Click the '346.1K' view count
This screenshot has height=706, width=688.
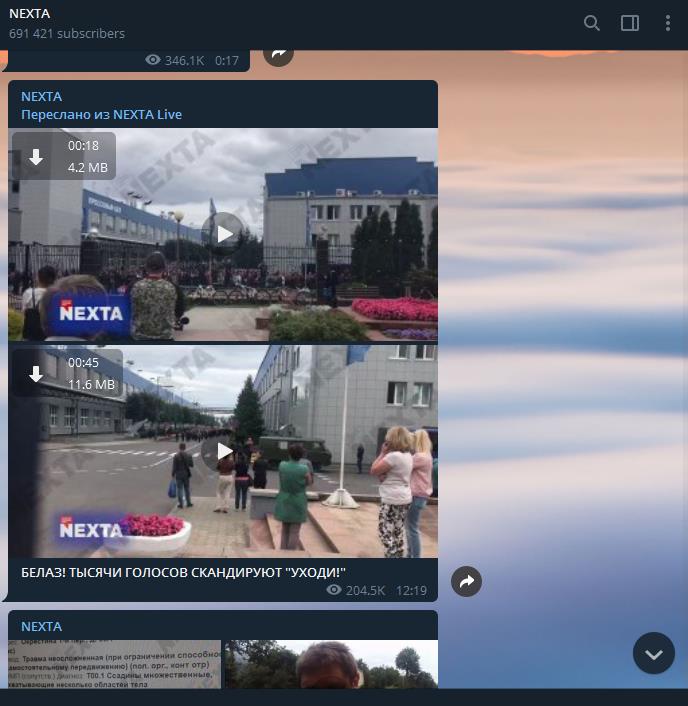tap(184, 60)
